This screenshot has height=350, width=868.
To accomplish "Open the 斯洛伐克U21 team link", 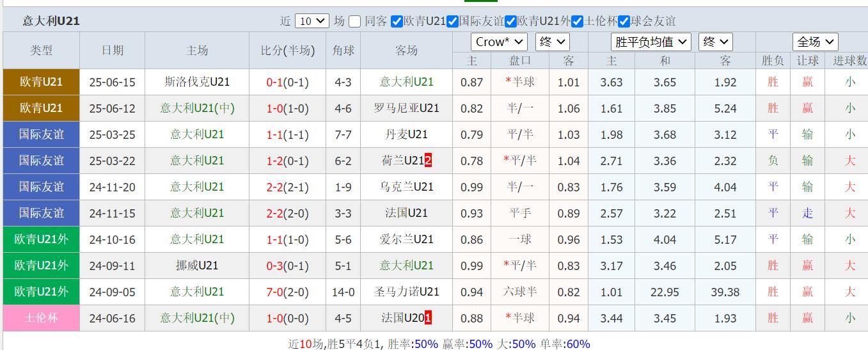I will 196,82.
